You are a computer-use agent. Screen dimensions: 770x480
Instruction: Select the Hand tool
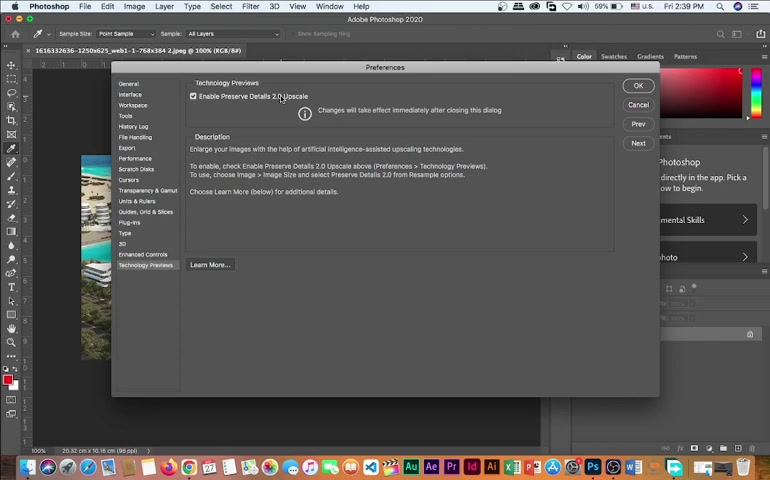pos(11,328)
